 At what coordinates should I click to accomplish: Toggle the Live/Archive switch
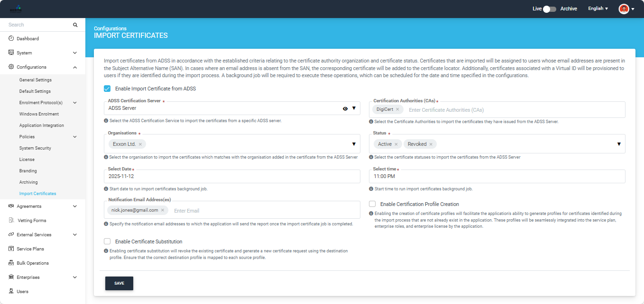(x=550, y=9)
